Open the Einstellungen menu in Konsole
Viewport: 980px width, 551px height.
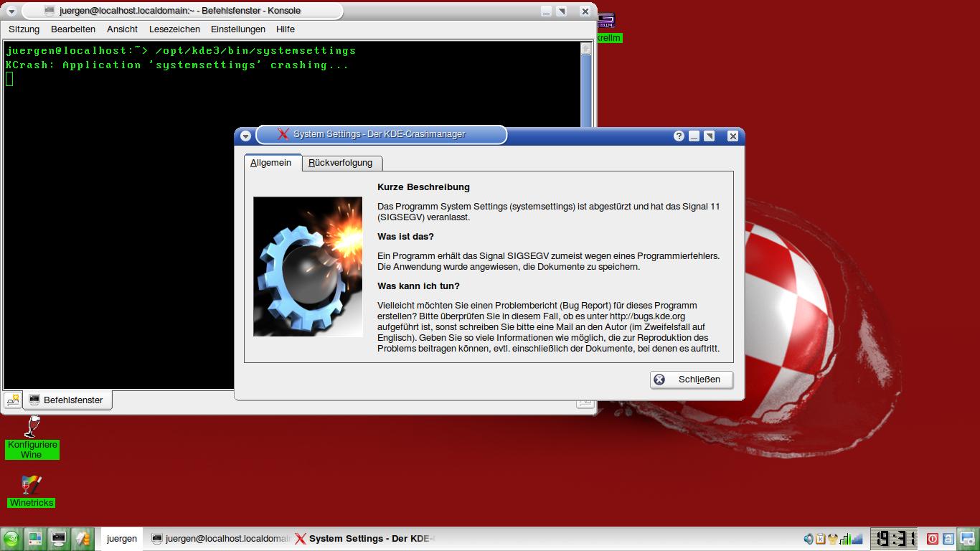coord(237,29)
